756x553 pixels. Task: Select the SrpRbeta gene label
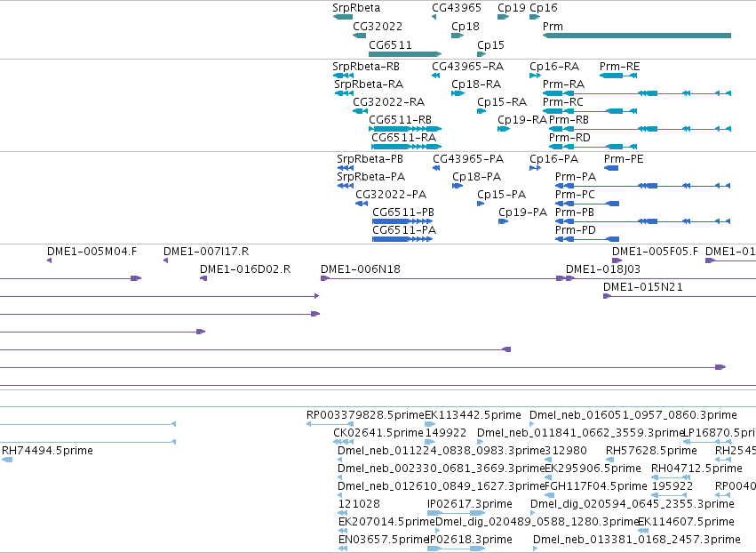pyautogui.click(x=356, y=8)
